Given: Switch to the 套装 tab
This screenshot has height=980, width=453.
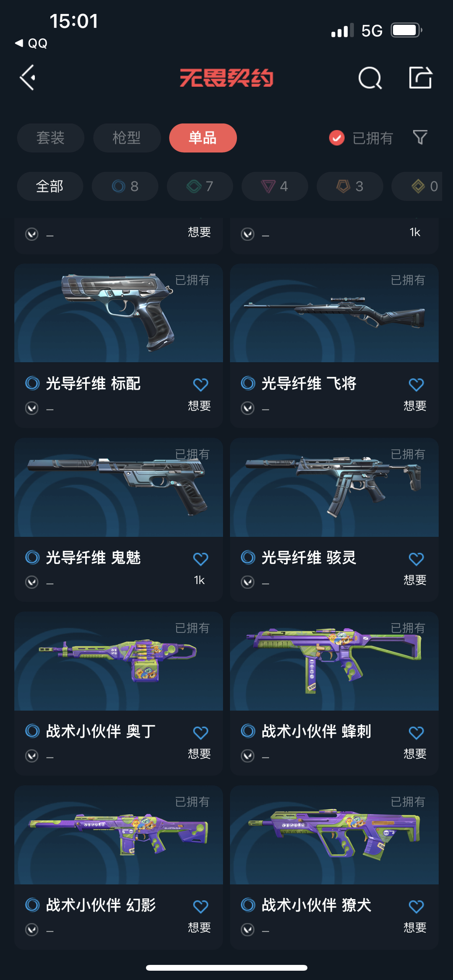Looking at the screenshot, I should pyautogui.click(x=51, y=138).
